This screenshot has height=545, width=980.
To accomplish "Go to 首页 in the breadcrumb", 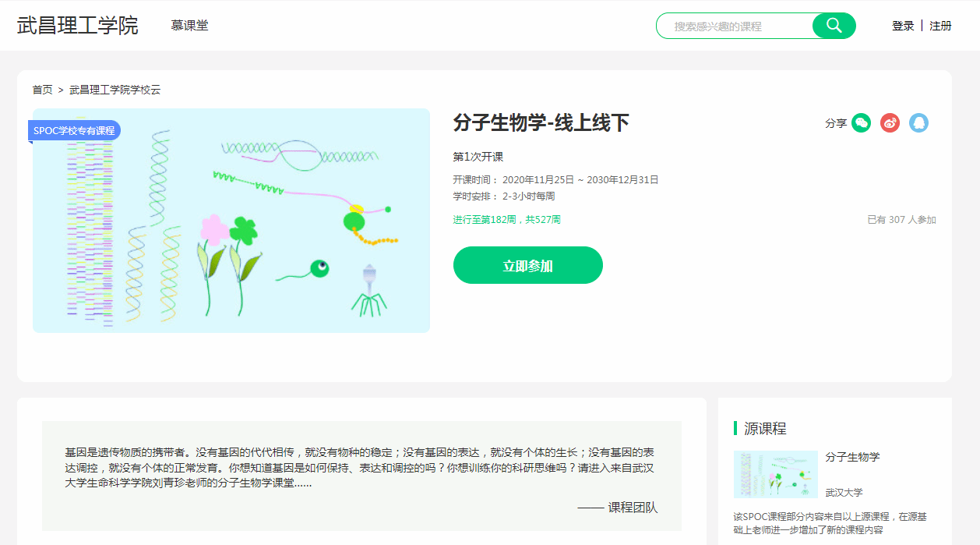I will [42, 90].
